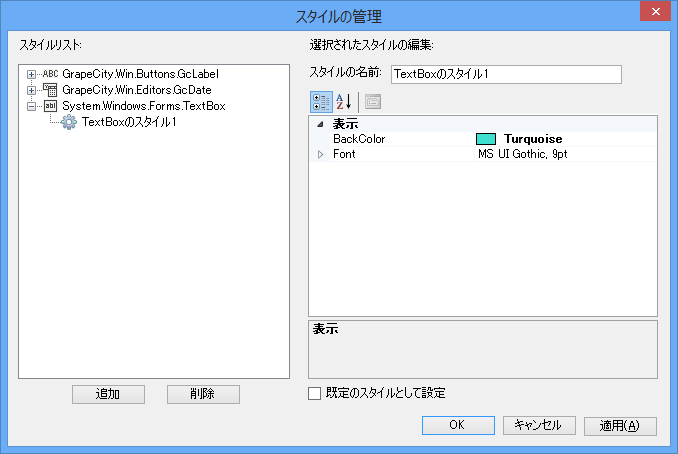Expand the GrapeCity.Win.Editors.GcDate tree node
The width and height of the screenshot is (678, 454).
pos(31,90)
